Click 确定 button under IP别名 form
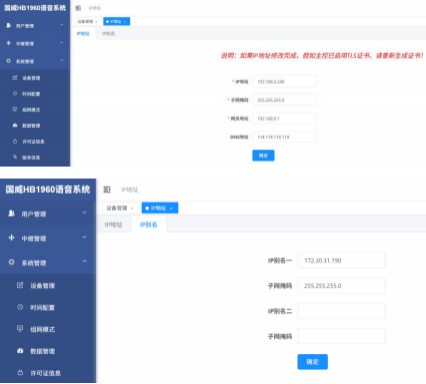 click(x=312, y=362)
